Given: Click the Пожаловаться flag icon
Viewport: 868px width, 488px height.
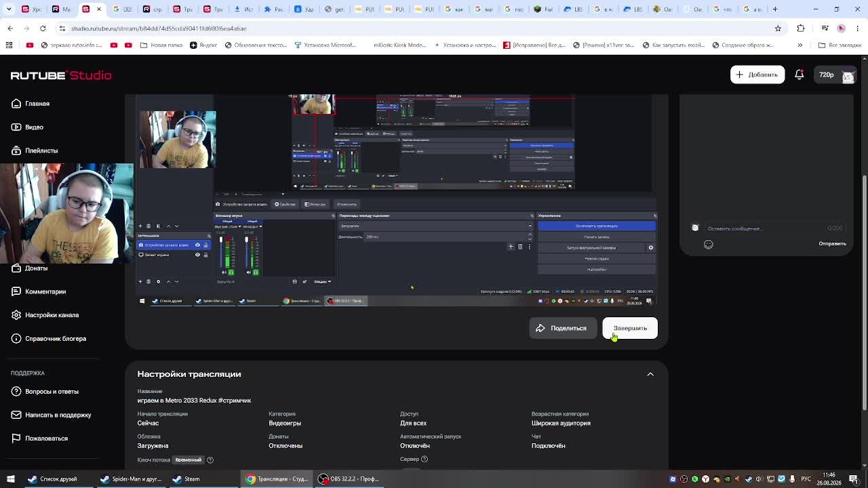Looking at the screenshot, I should (x=16, y=439).
